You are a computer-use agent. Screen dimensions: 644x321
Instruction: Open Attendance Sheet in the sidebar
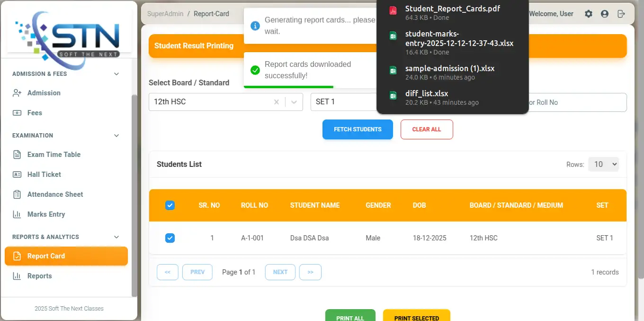tap(55, 194)
